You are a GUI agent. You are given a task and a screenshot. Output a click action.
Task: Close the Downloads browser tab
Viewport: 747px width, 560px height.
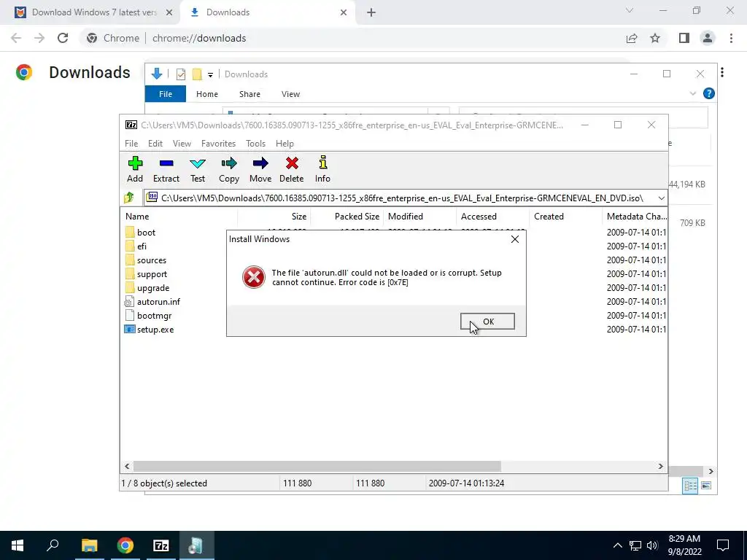344,12
